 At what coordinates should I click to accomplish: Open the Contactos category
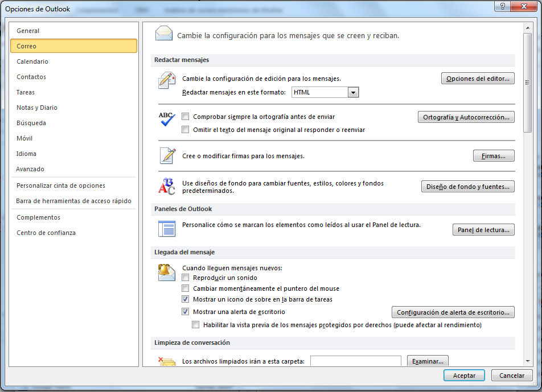(x=73, y=77)
